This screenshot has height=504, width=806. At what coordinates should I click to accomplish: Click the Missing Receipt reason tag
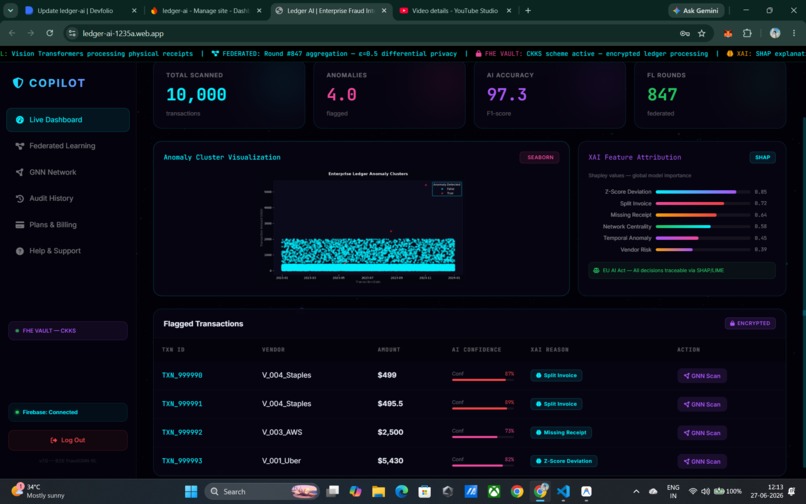click(x=561, y=433)
